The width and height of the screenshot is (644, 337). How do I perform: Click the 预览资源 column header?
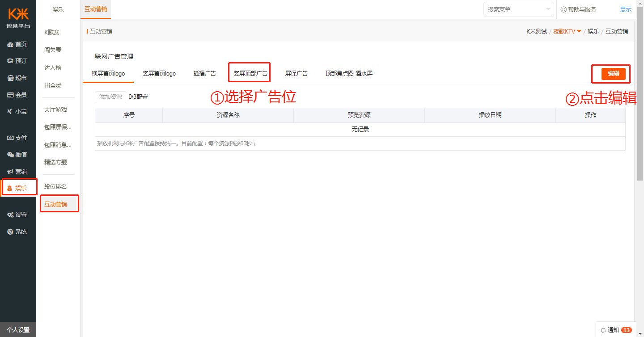pos(359,115)
